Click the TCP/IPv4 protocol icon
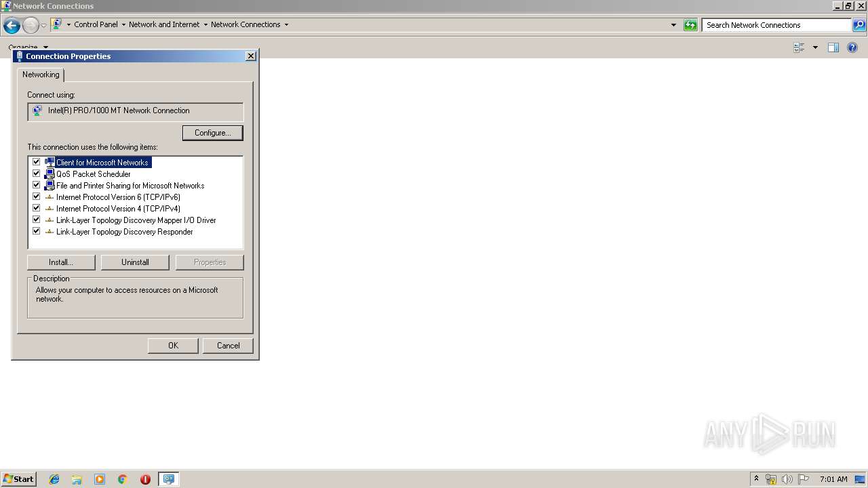This screenshot has width=868, height=488. [x=50, y=209]
